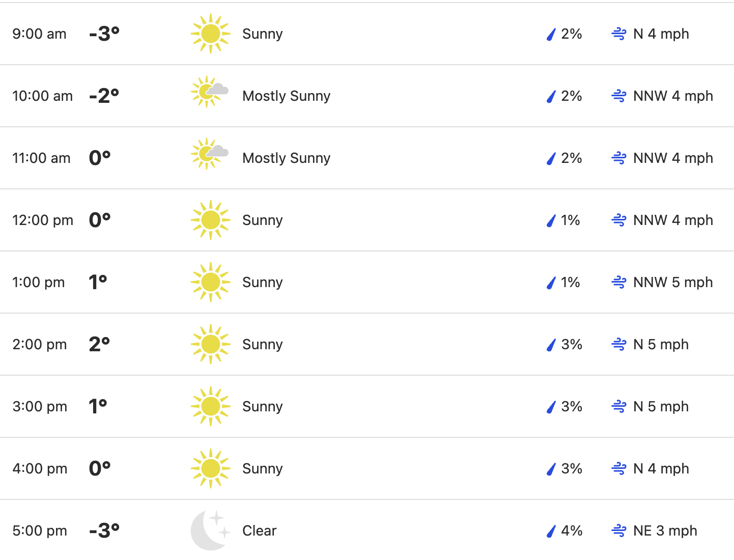Click the raindrop icon beside 4% precipitation
Viewport: 734px width, 560px height.
tap(551, 531)
